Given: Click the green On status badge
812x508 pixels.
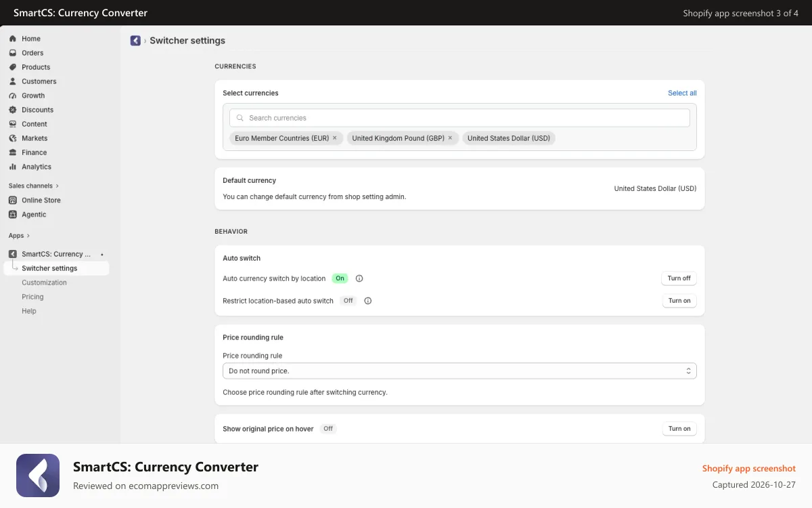Looking at the screenshot, I should point(340,278).
